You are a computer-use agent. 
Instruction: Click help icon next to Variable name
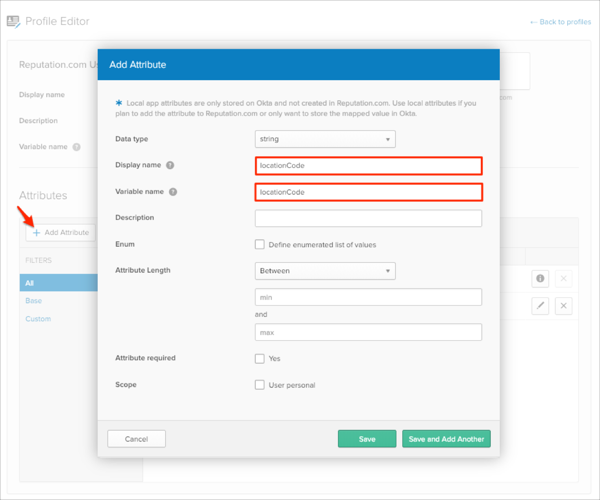[173, 191]
